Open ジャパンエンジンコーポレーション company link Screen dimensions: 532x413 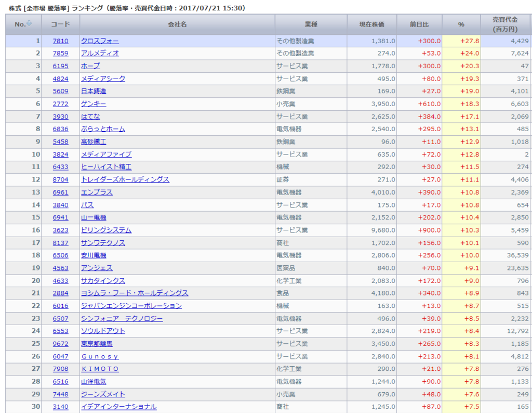131,306
